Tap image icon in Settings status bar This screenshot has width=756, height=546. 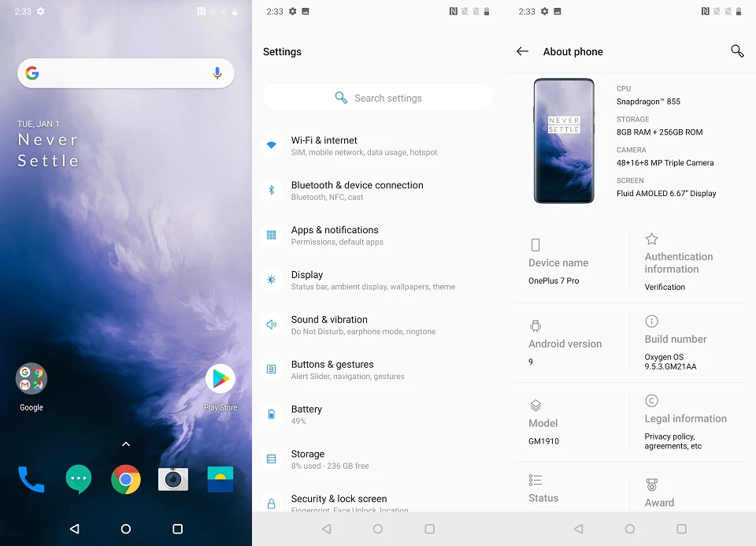click(x=306, y=11)
